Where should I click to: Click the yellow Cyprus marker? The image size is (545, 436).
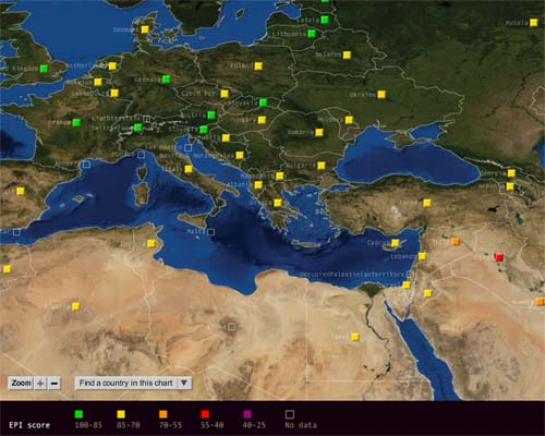click(395, 243)
